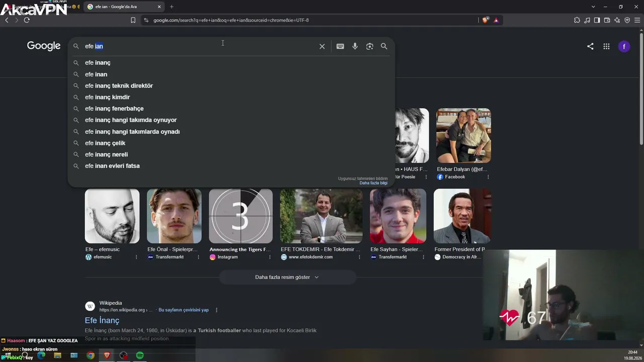The height and width of the screenshot is (362, 644).
Task: Open the Efe Sayhan Transfermarkt image
Action: click(x=398, y=216)
